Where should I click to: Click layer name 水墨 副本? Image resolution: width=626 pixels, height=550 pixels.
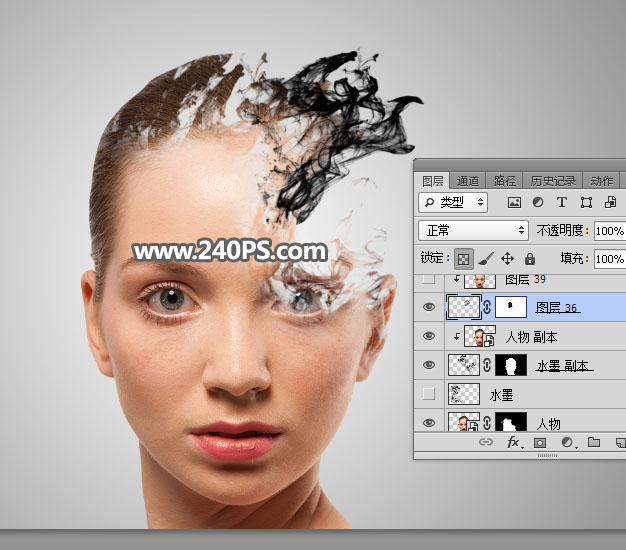click(563, 366)
